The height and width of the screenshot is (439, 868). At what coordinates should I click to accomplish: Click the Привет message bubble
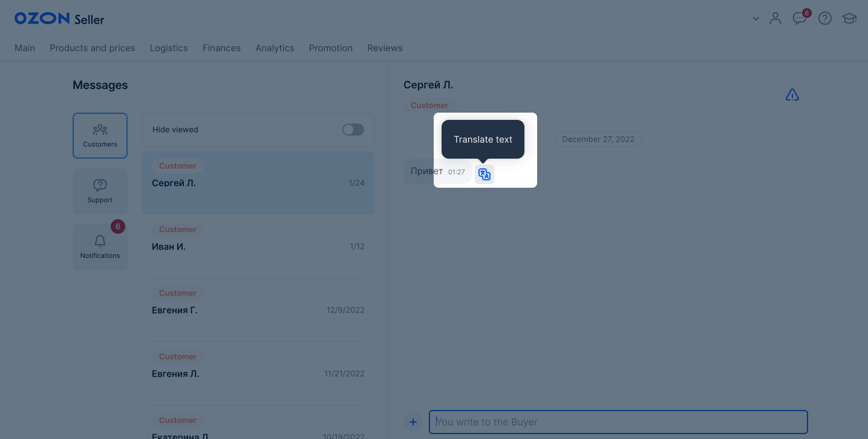pyautogui.click(x=437, y=171)
